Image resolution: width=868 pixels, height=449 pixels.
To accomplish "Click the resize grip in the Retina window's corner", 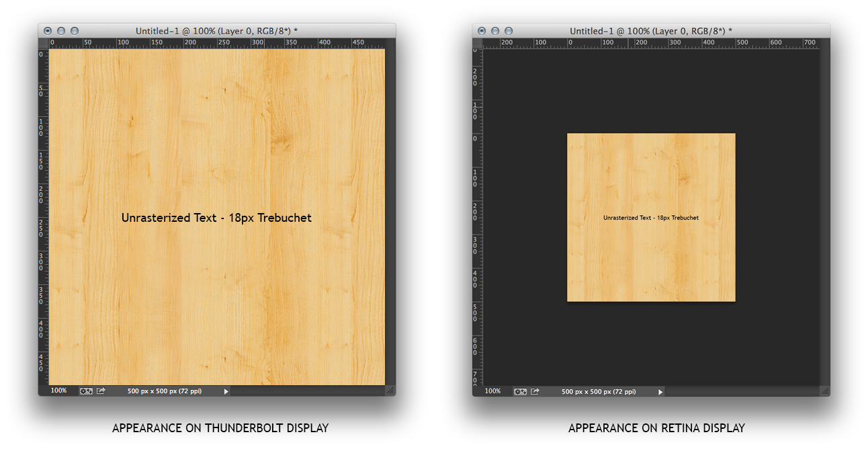I will [825, 391].
